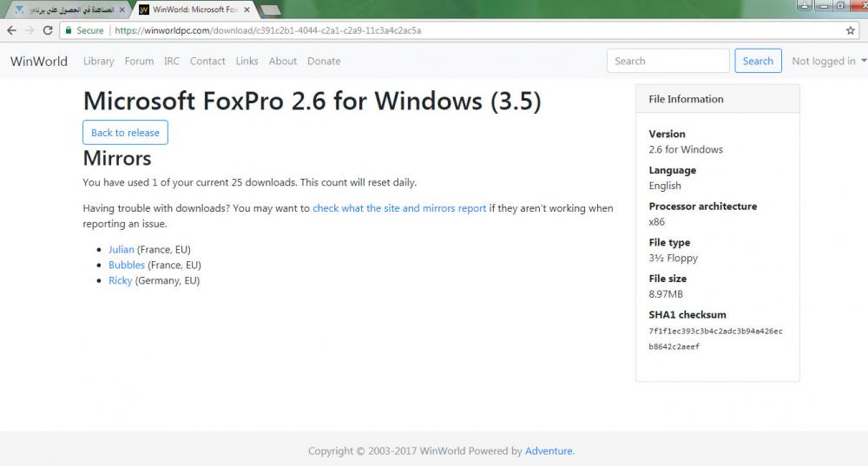Open the Donate nav item
868x466 pixels.
[324, 61]
